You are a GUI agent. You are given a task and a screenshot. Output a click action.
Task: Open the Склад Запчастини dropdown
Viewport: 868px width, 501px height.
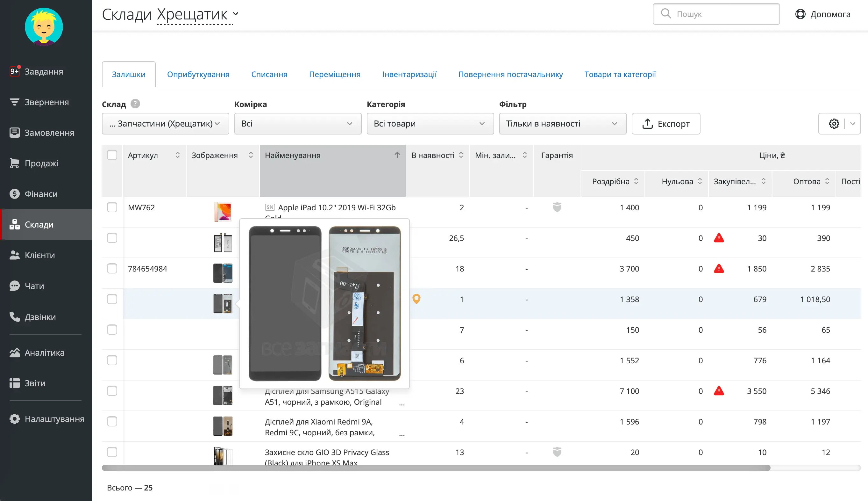click(x=165, y=124)
